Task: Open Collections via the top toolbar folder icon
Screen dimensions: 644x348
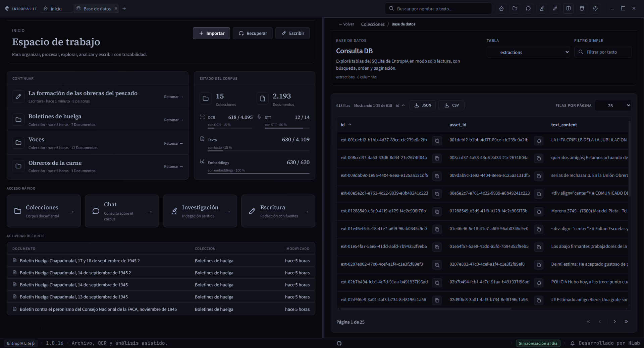Action: [x=515, y=9]
